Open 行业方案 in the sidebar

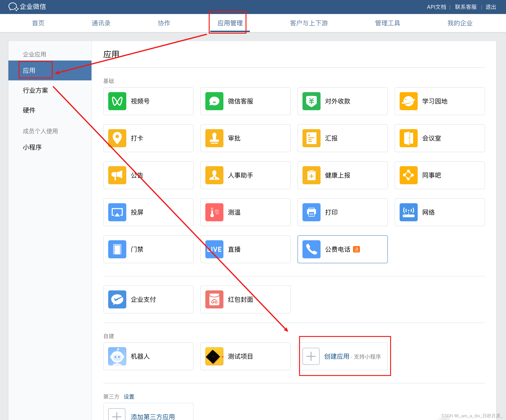click(35, 90)
